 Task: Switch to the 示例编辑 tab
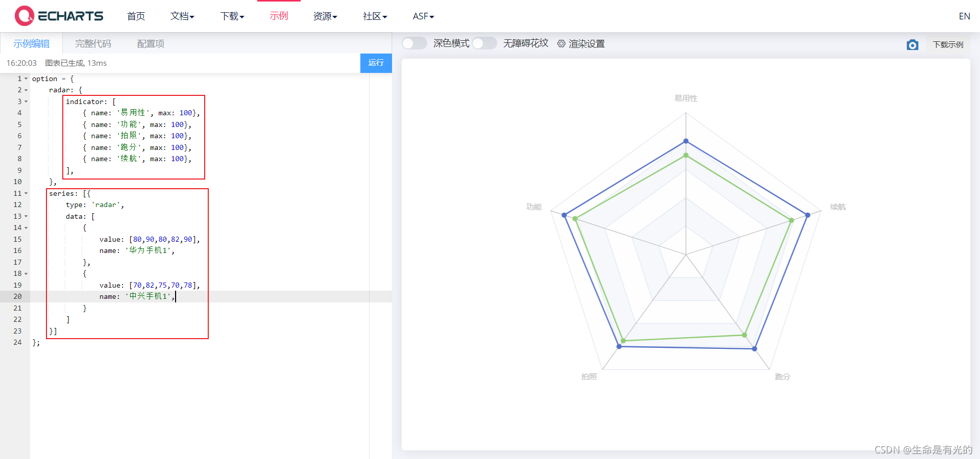(32, 44)
